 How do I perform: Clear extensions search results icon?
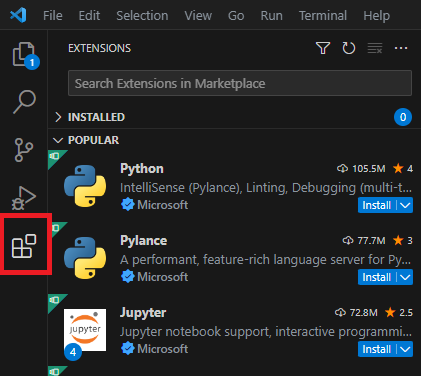pos(375,48)
